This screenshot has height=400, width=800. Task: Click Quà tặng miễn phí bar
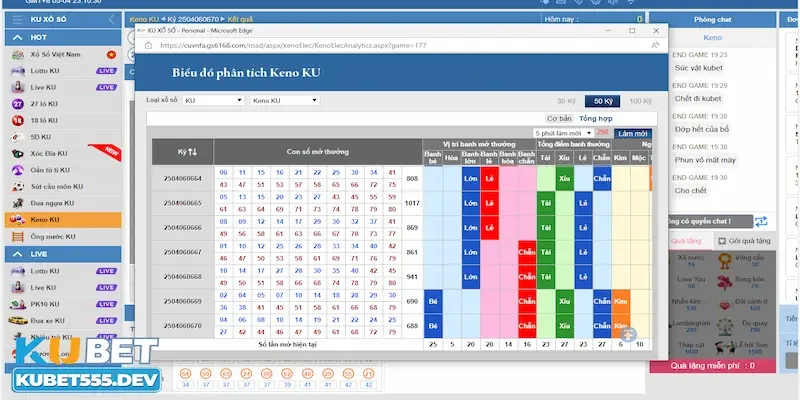click(x=713, y=366)
